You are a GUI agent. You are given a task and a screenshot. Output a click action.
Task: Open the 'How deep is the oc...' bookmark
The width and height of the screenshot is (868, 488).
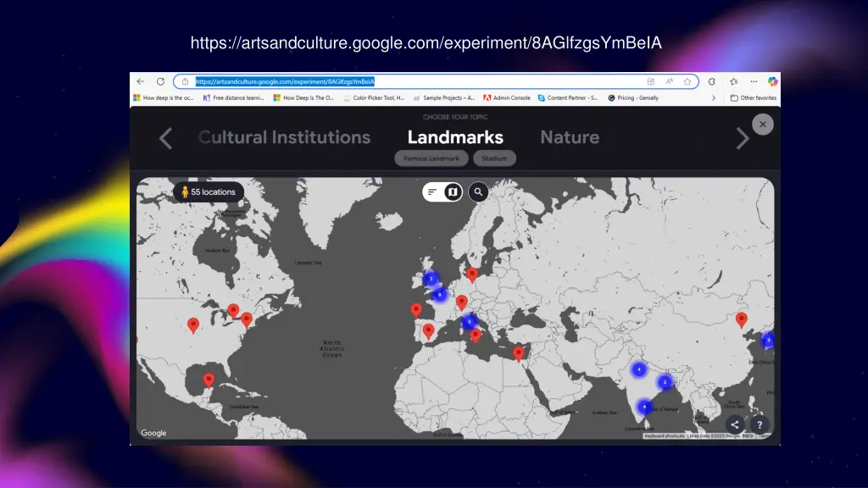(164, 98)
